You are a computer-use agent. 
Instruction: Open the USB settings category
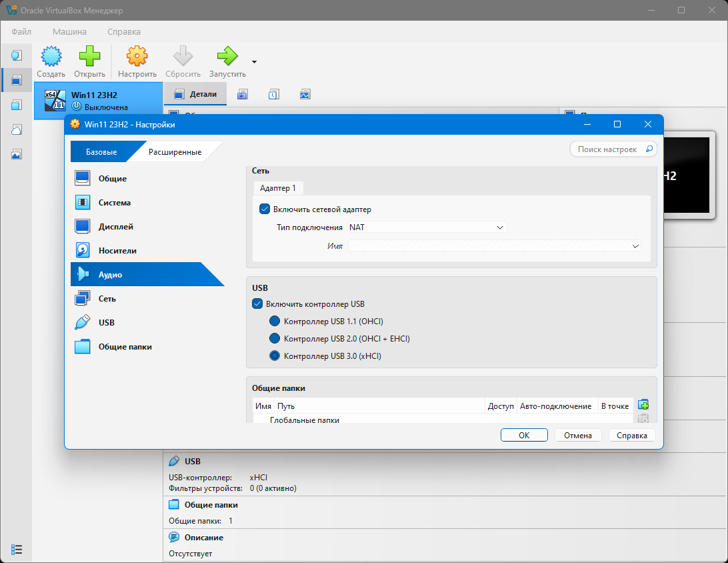point(147,322)
